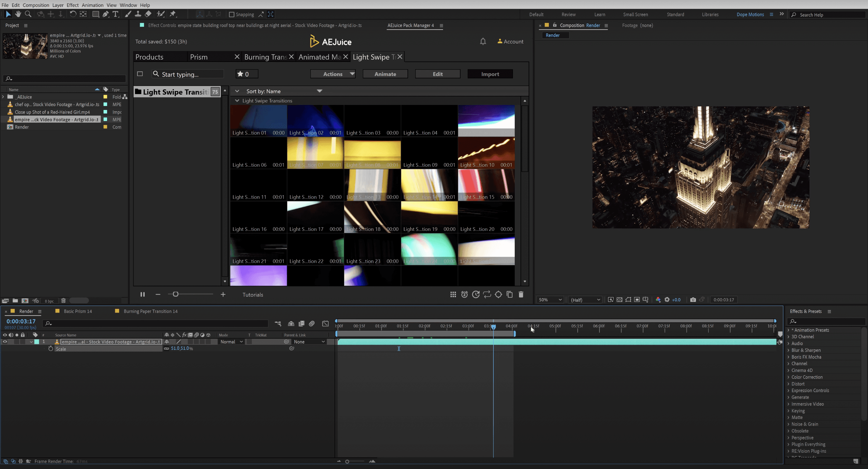Select the Pen tool
This screenshot has width=868, height=469.
coord(105,14)
